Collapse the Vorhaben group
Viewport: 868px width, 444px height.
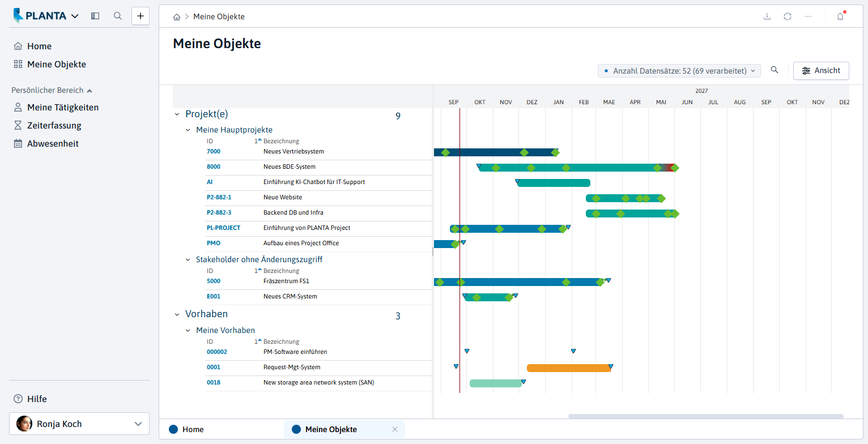pyautogui.click(x=177, y=314)
